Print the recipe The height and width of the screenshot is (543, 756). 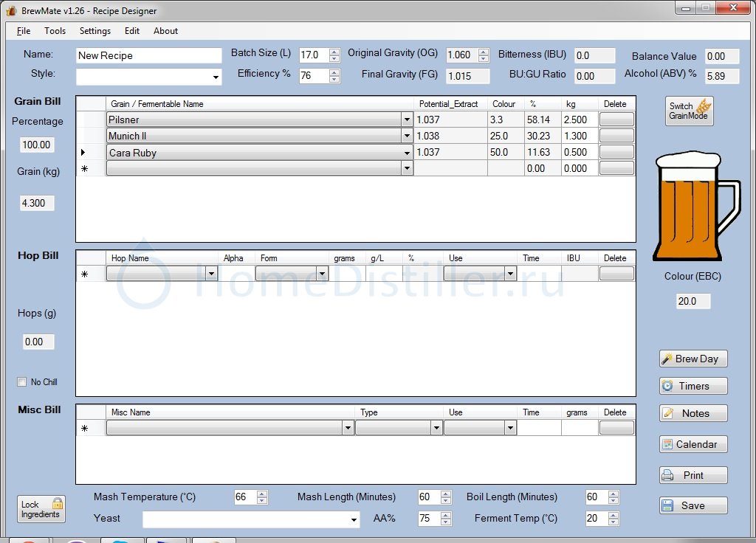[693, 476]
